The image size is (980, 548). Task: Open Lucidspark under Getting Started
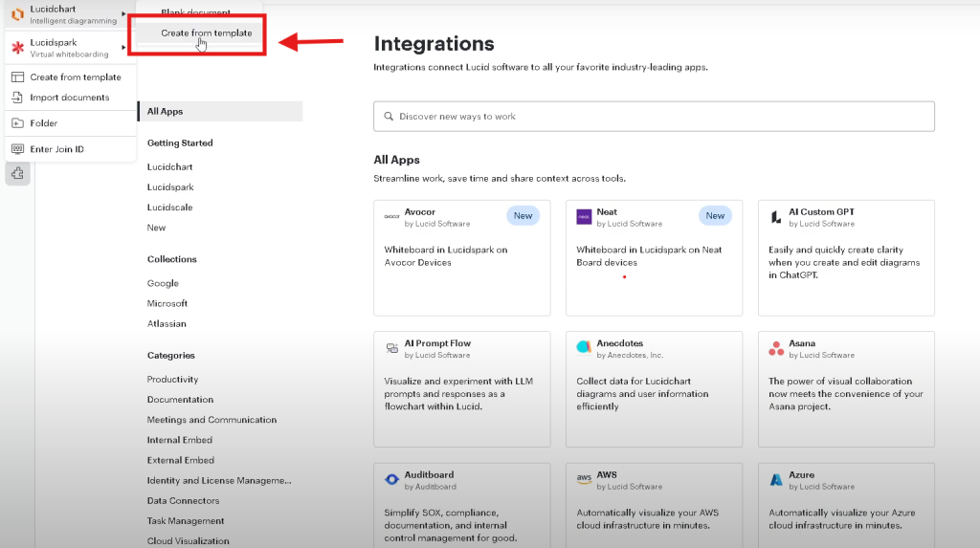170,186
